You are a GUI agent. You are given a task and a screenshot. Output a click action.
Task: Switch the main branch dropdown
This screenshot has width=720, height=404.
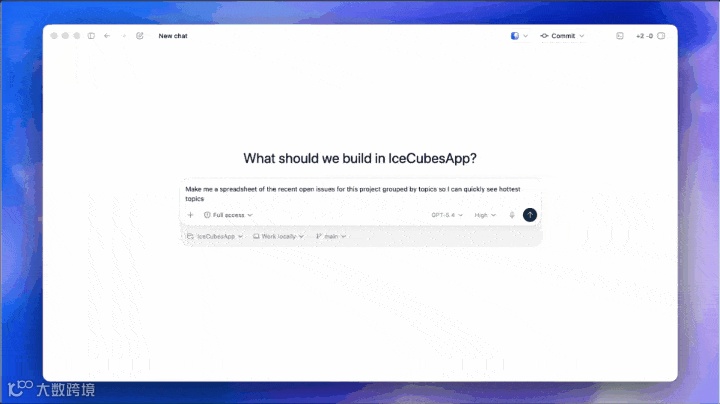331,236
